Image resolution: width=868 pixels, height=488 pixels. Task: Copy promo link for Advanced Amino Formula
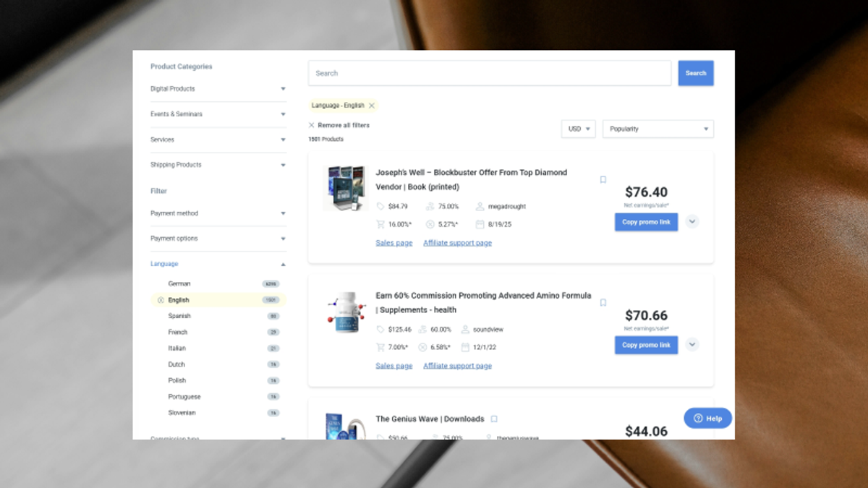pyautogui.click(x=646, y=345)
